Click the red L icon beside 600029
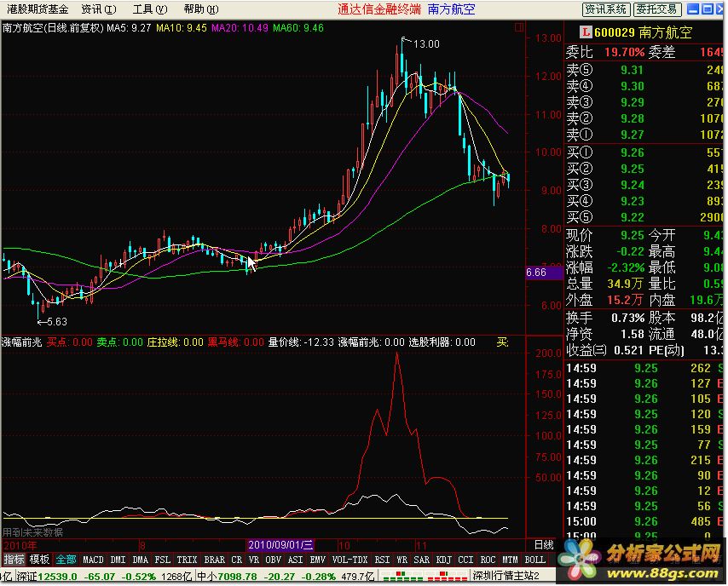The height and width of the screenshot is (586, 728). 586,32
